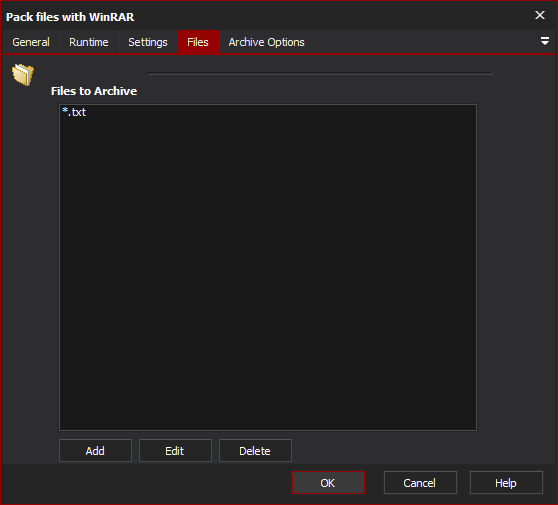Show the Archive Options tab
558x505 pixels.
267,42
